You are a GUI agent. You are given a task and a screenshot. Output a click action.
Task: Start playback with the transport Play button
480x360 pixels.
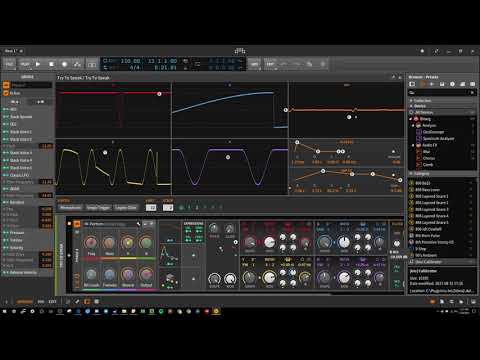click(38, 64)
